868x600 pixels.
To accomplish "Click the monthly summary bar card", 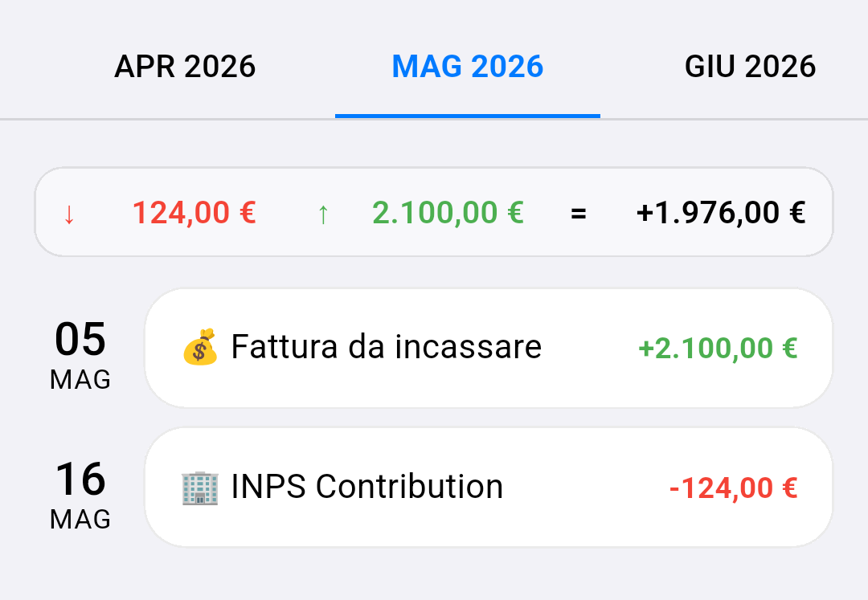I will coord(434,212).
